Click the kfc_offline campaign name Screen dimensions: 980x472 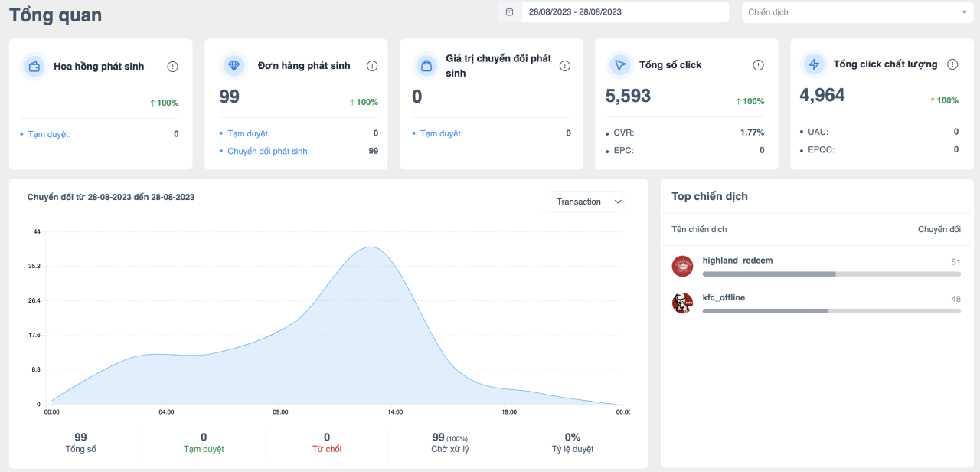[724, 297]
